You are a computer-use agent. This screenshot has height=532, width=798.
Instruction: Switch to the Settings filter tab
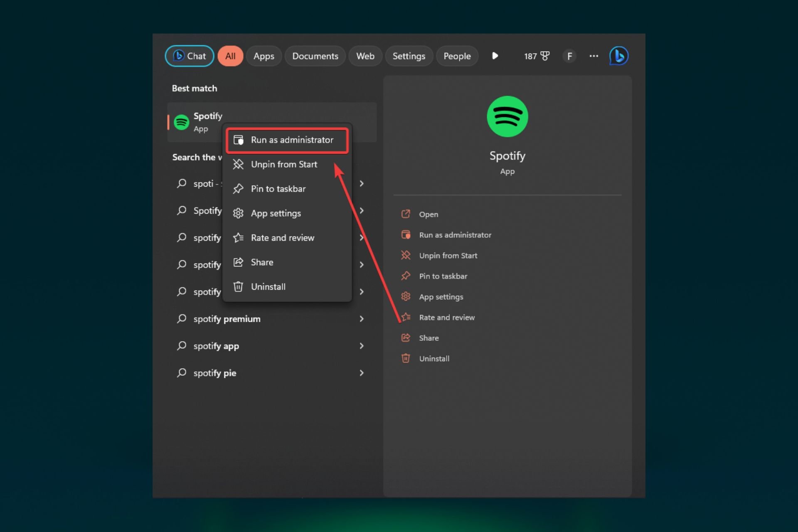point(409,56)
